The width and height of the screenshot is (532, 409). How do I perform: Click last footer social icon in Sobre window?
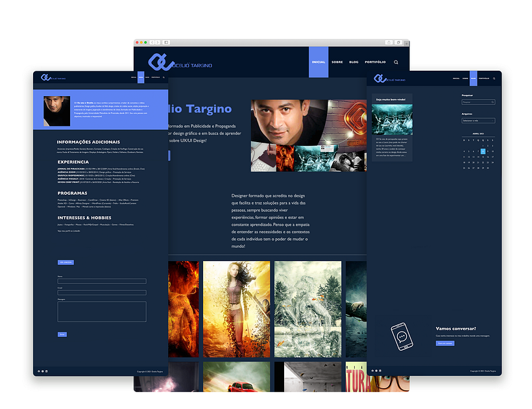pyautogui.click(x=47, y=371)
